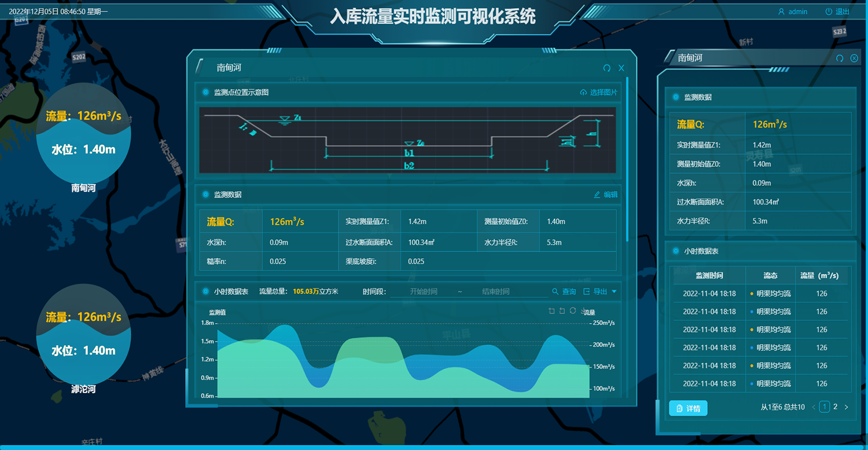Click the chart zoom-reset (second) icon
The image size is (868, 450).
[x=562, y=311]
